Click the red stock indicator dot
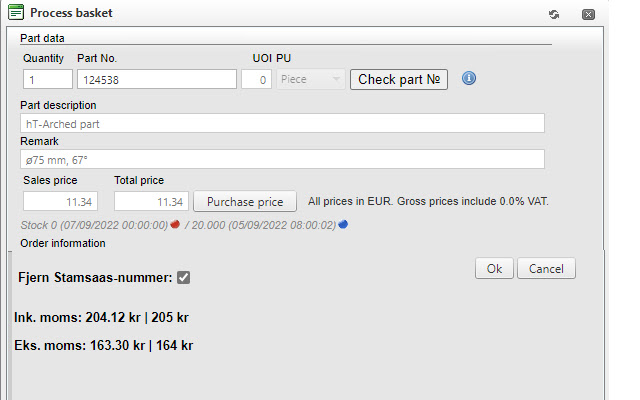Image resolution: width=640 pixels, height=400 pixels. [x=174, y=225]
